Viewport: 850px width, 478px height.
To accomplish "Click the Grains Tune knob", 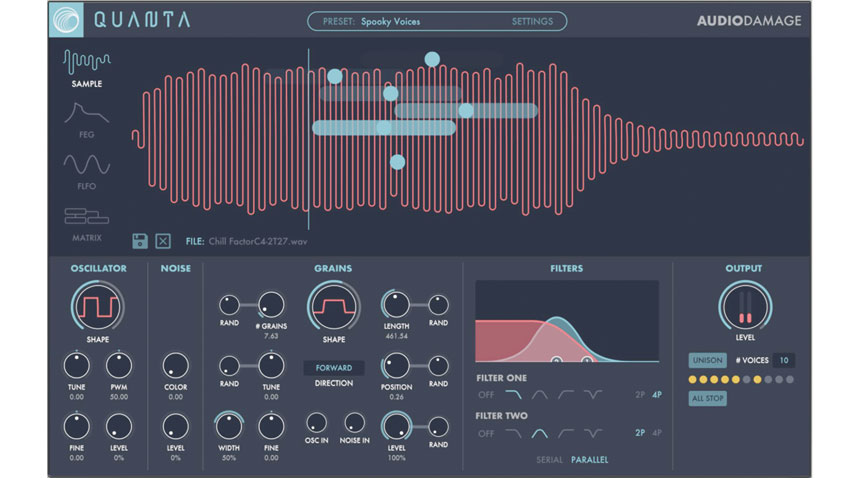I will pyautogui.click(x=271, y=366).
